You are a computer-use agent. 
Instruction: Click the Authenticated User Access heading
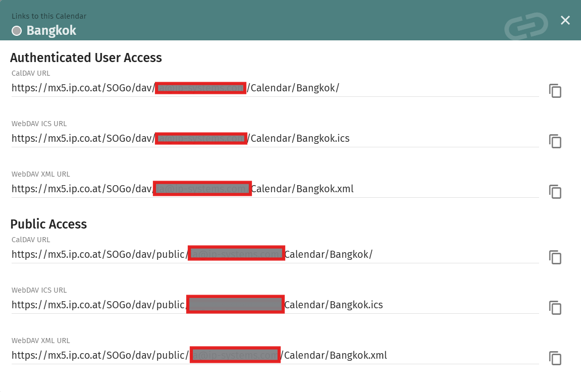(x=86, y=58)
